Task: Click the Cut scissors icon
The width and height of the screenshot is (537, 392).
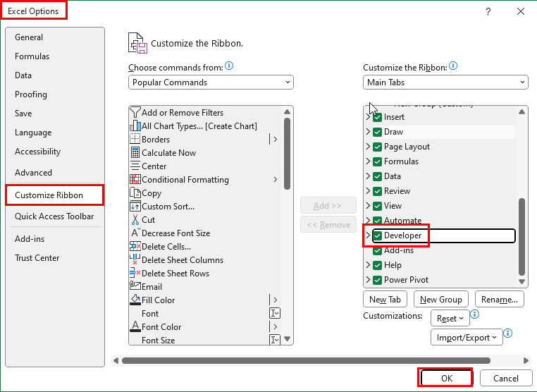Action: (135, 219)
